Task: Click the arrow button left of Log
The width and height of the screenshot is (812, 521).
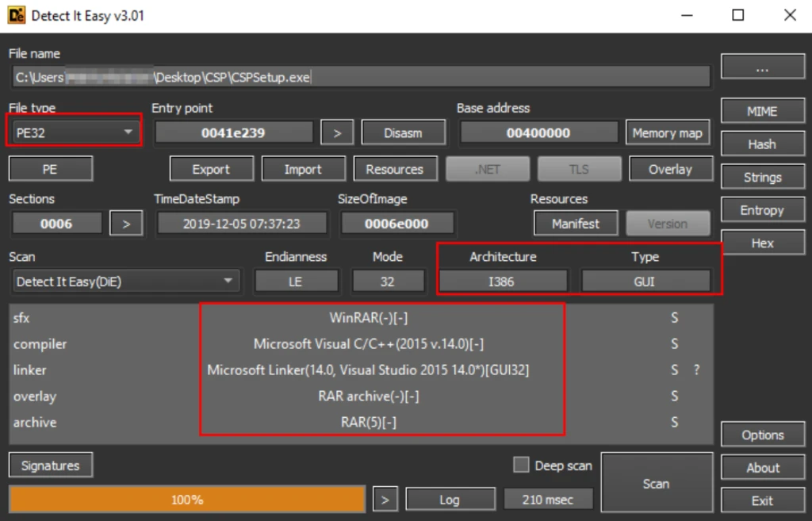Action: pyautogui.click(x=385, y=500)
